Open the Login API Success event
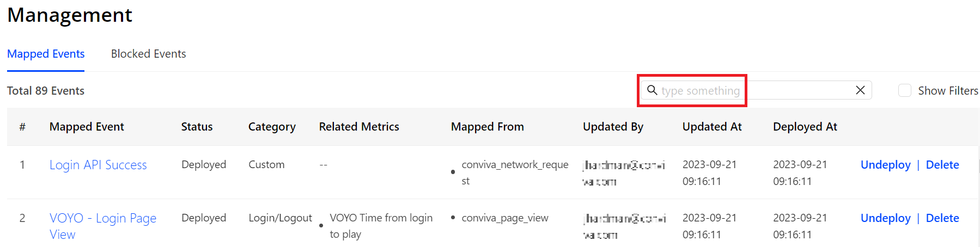 pos(98,165)
